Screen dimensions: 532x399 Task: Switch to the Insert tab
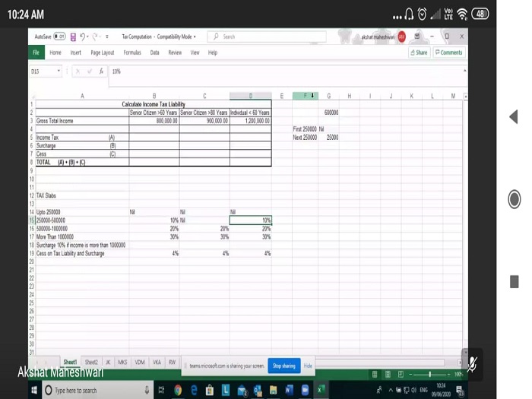(76, 52)
